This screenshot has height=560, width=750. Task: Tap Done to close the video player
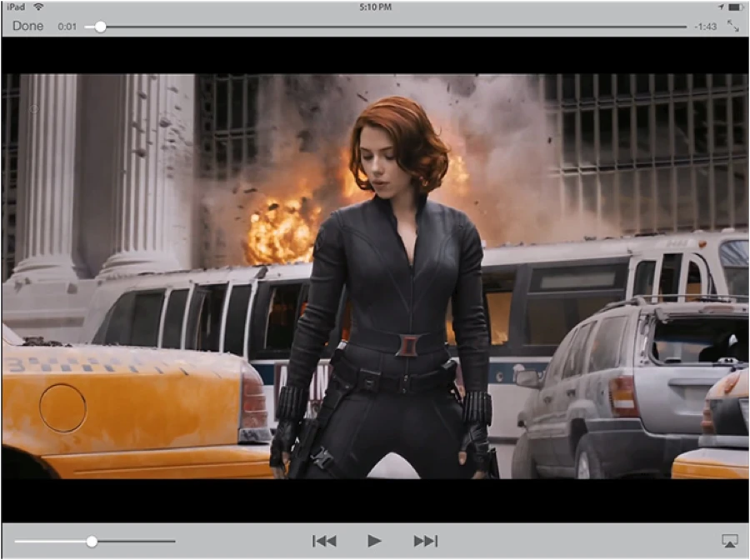coord(27,26)
